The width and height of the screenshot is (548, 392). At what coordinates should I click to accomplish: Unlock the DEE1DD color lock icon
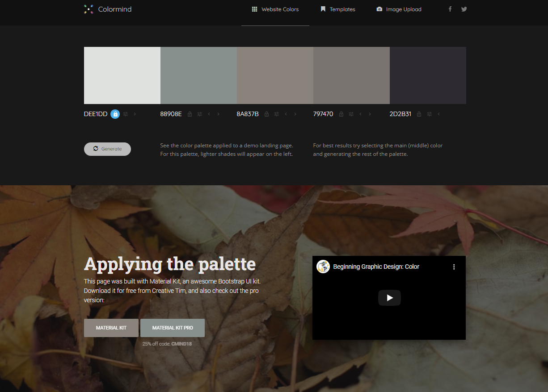coord(115,114)
